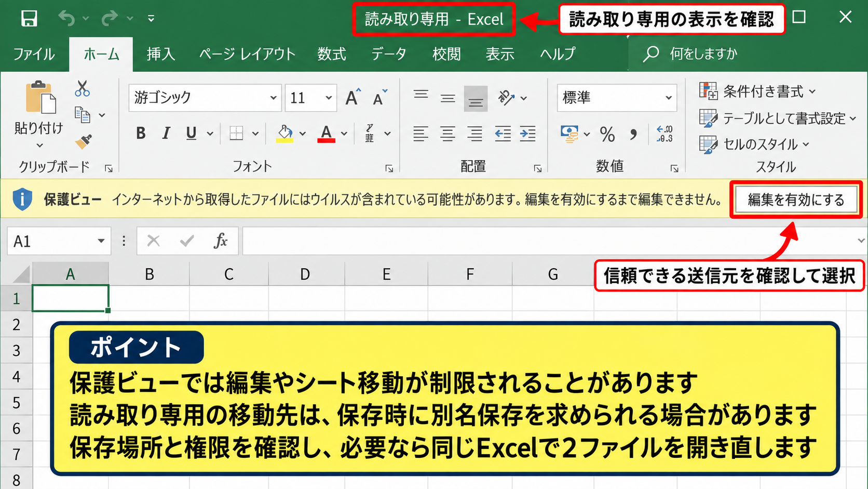Open the フォント dialog launcher
The width and height of the screenshot is (868, 489).
389,168
